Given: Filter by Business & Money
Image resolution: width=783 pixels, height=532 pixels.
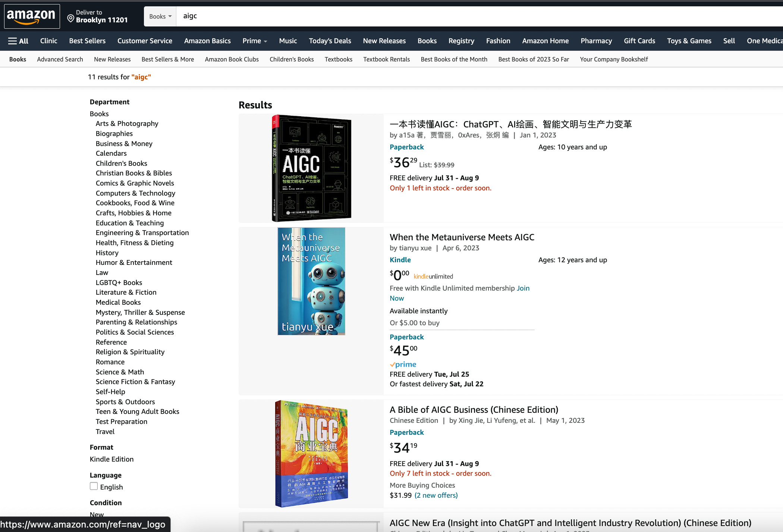Looking at the screenshot, I should [x=124, y=143].
